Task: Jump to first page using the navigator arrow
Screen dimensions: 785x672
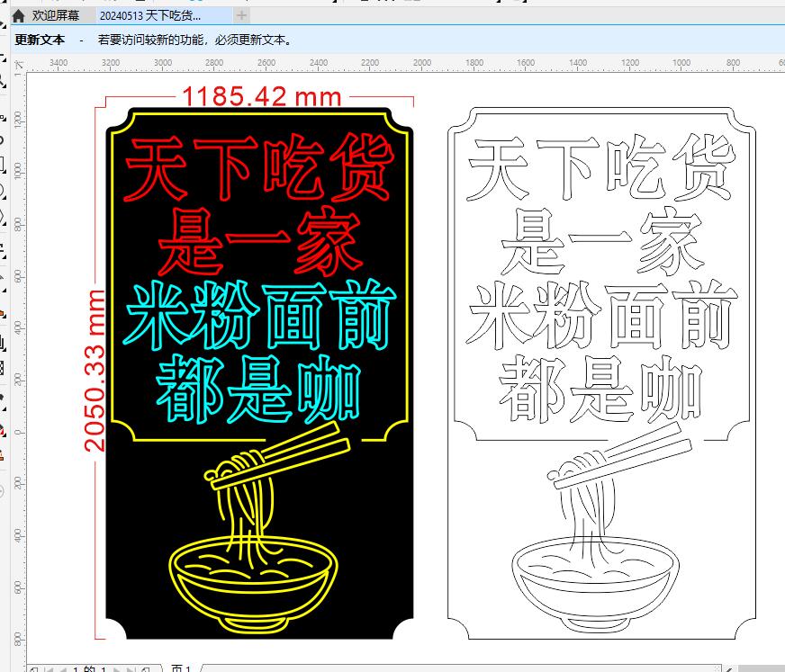Action: 47,668
